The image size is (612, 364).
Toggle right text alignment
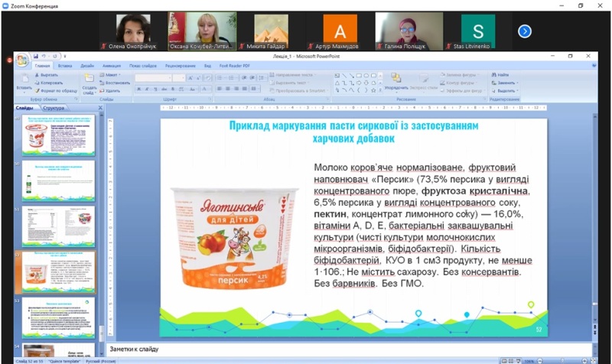[236, 89]
